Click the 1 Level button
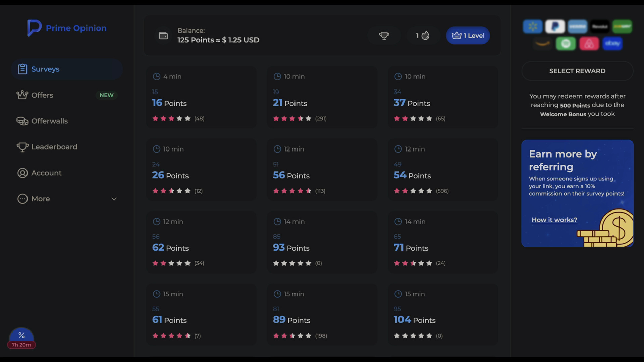The image size is (644, 362). (468, 36)
